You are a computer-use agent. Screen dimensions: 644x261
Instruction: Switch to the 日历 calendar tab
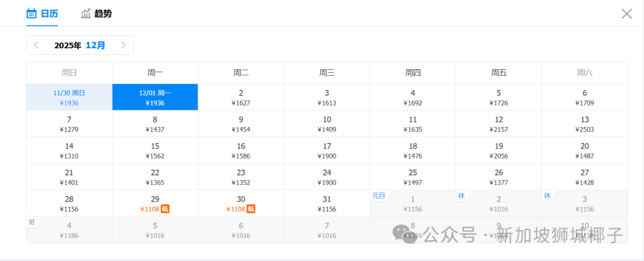click(42, 13)
